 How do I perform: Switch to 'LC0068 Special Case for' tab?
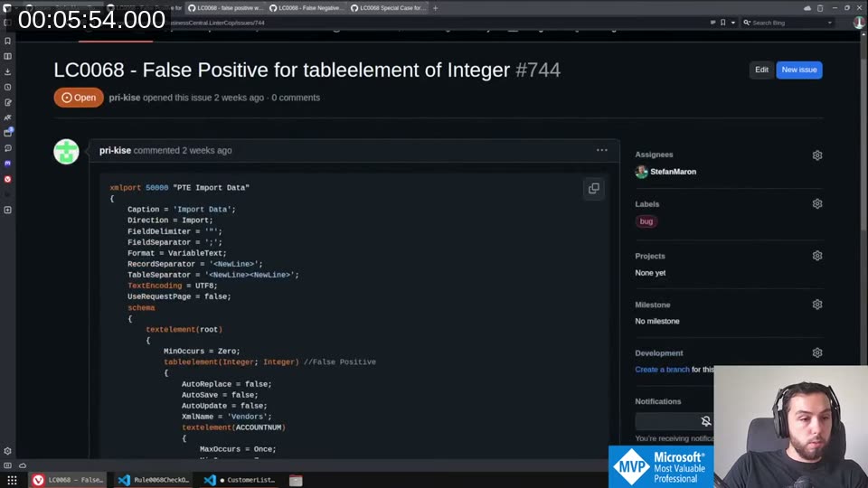(x=388, y=8)
